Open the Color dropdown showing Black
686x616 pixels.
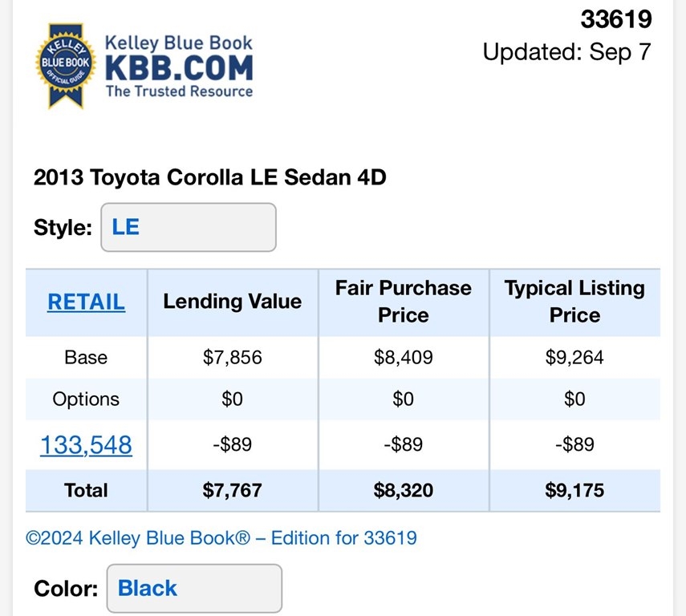click(x=193, y=589)
